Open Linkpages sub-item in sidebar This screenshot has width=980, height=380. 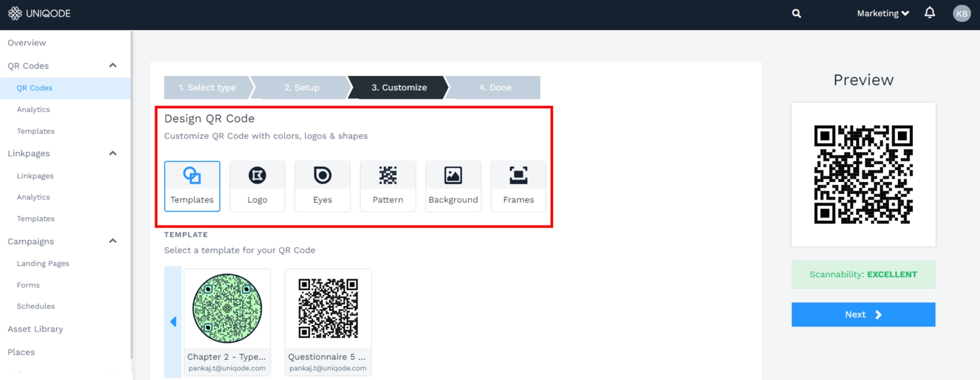click(x=35, y=176)
